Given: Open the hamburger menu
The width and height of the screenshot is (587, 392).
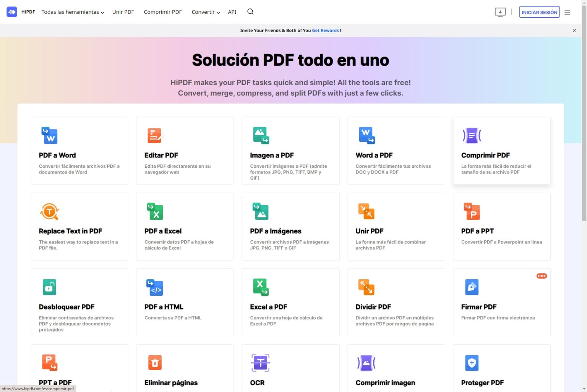Looking at the screenshot, I should [x=567, y=12].
